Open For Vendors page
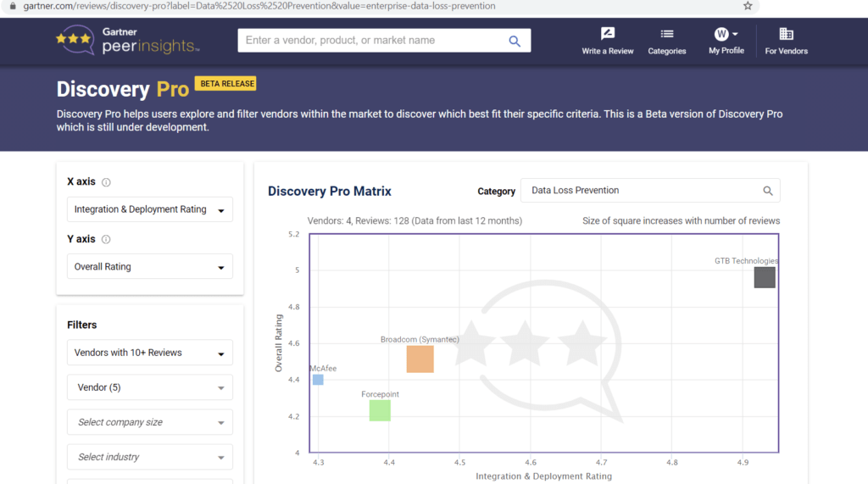Screen dimensions: 868x484 (x=786, y=41)
